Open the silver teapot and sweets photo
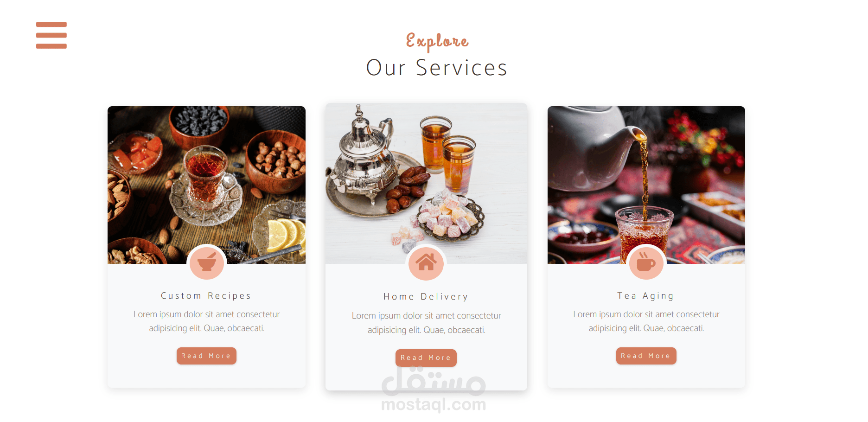 pyautogui.click(x=426, y=184)
